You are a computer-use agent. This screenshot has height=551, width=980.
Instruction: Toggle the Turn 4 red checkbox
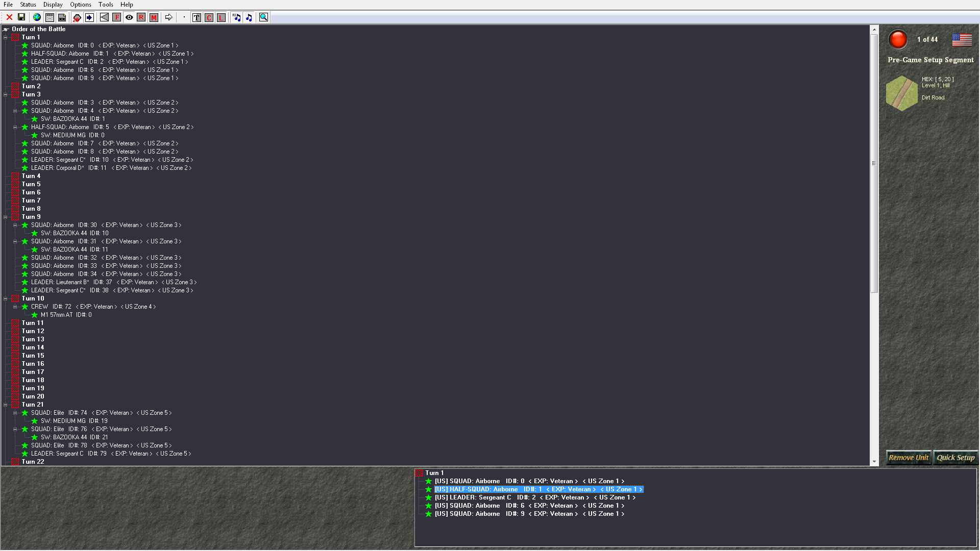15,176
